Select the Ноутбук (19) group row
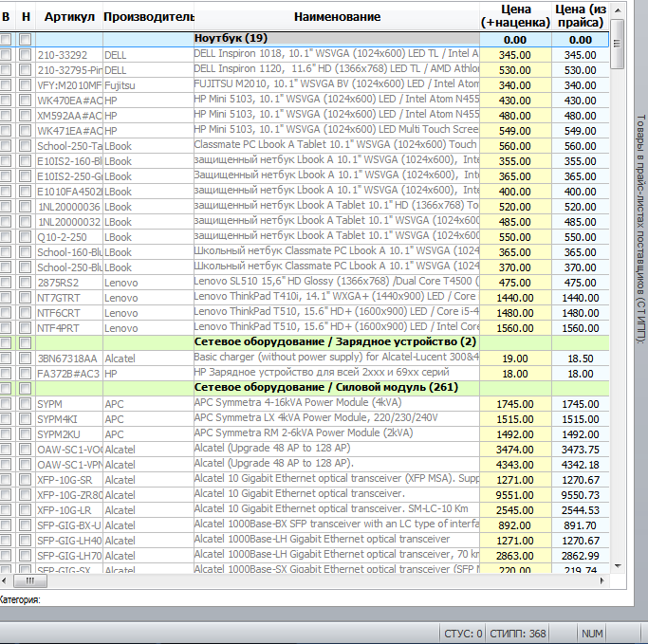This screenshot has height=644, width=648. [x=305, y=39]
